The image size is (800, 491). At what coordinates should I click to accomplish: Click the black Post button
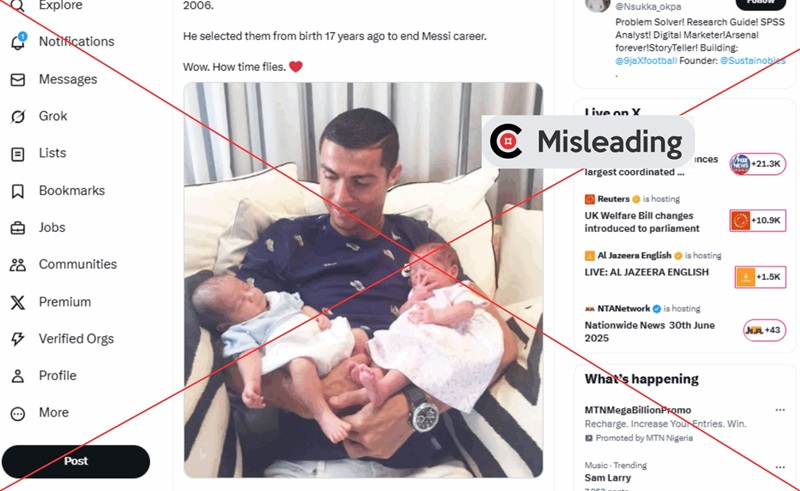pos(76,461)
